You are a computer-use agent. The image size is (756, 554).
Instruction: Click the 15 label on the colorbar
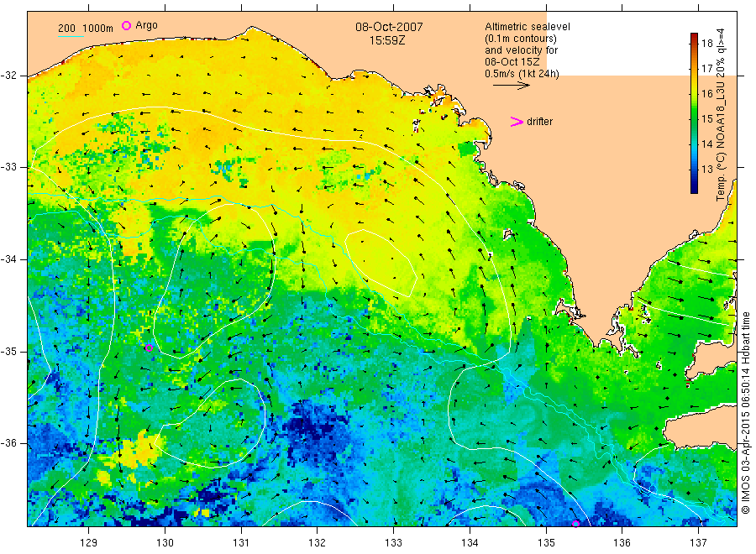[x=706, y=119]
